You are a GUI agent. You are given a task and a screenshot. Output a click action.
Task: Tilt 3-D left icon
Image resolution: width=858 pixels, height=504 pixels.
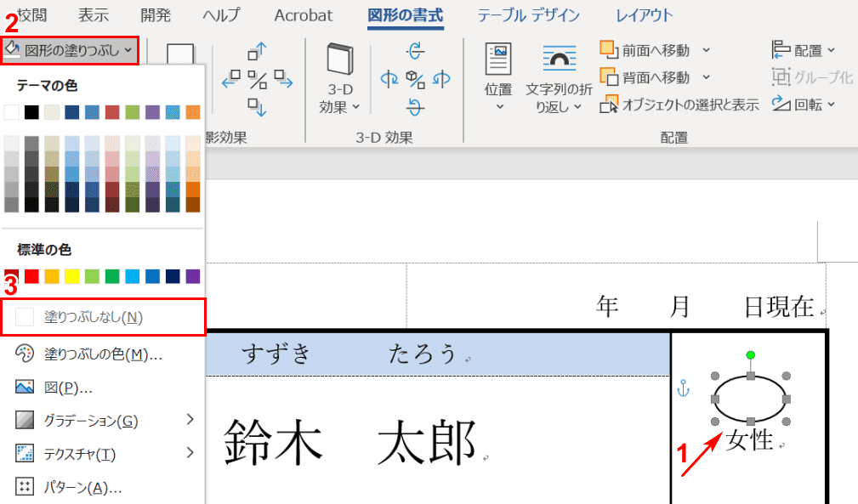click(389, 79)
